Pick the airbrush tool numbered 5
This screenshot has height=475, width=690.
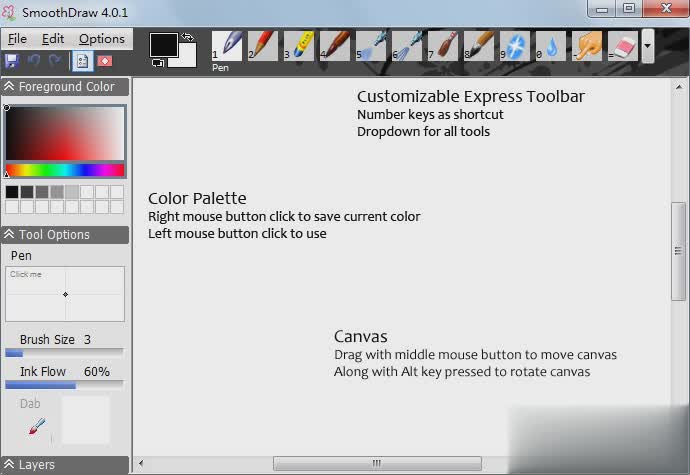click(x=371, y=46)
